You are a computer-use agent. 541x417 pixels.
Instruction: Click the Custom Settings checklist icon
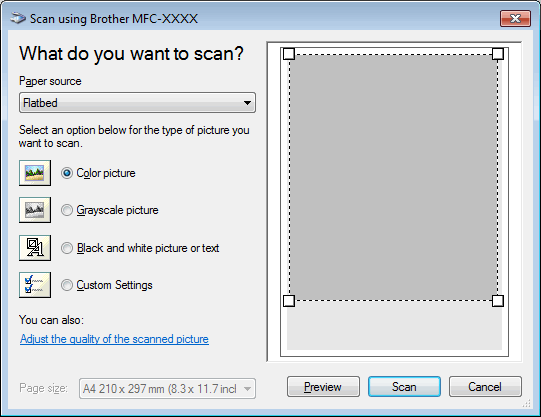click(35, 285)
